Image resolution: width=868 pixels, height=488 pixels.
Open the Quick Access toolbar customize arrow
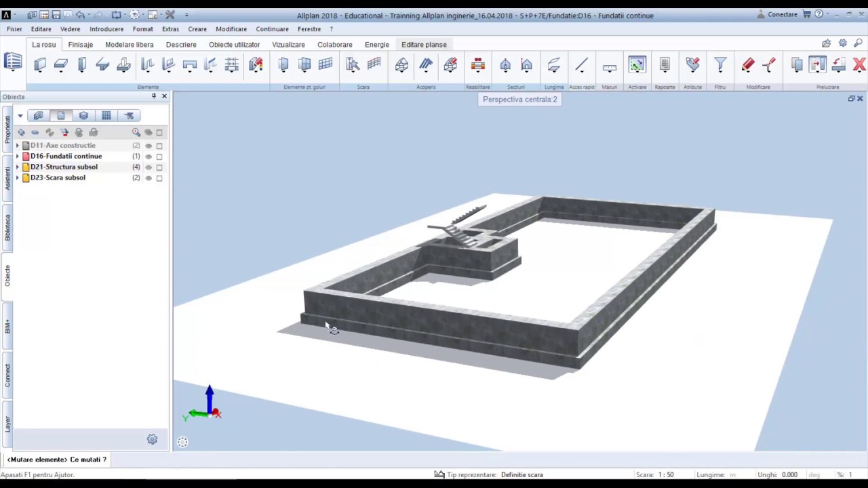(x=186, y=15)
